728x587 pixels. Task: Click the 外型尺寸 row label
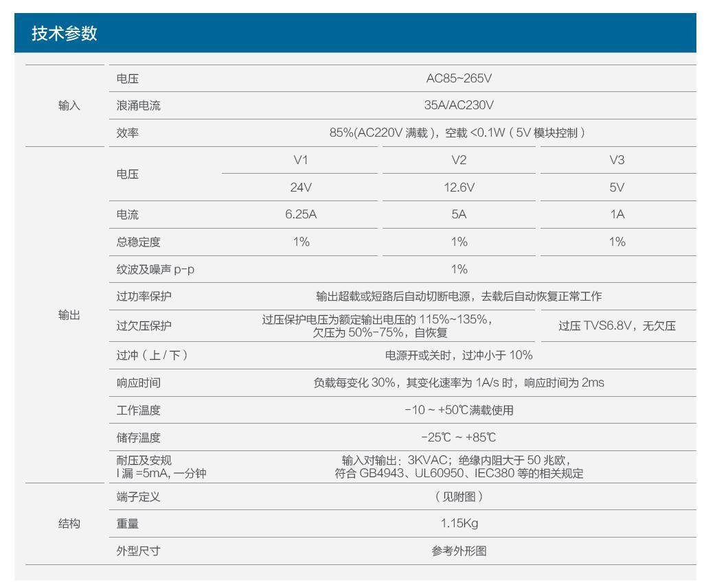click(x=138, y=551)
